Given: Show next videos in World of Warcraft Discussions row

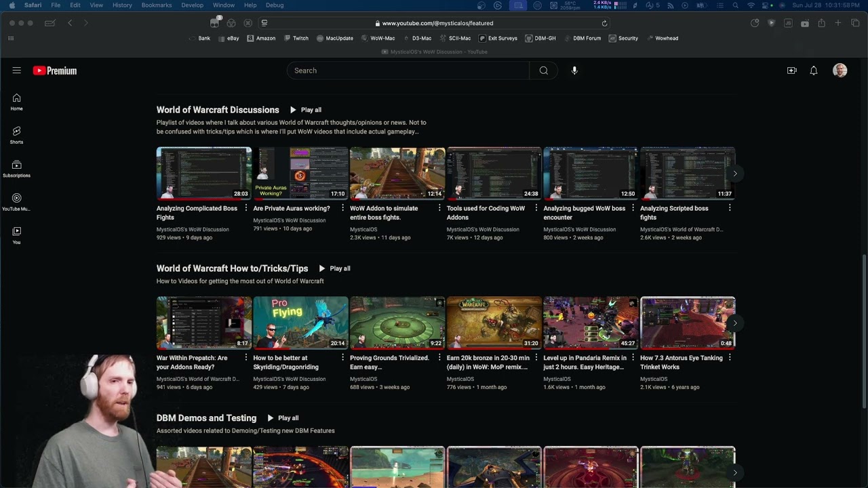Looking at the screenshot, I should 734,174.
